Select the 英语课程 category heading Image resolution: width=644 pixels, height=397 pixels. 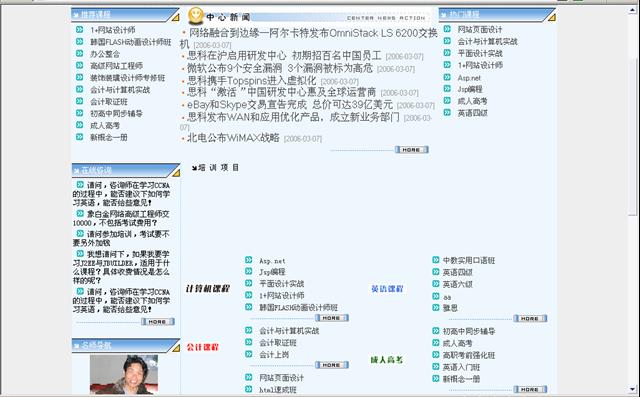tap(387, 289)
